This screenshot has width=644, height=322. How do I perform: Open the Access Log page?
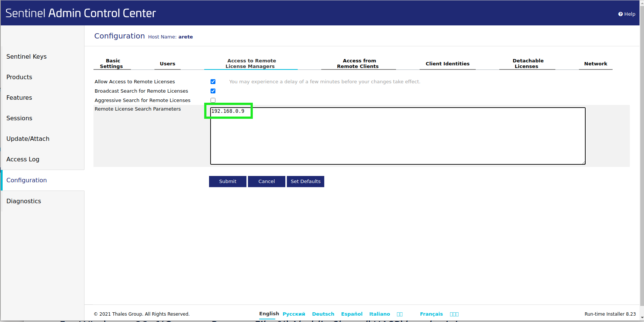pyautogui.click(x=23, y=160)
